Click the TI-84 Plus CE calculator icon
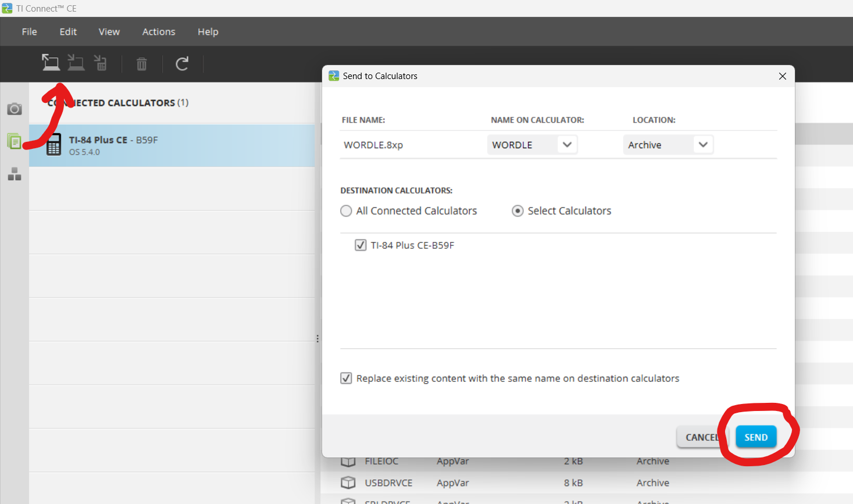 53,145
